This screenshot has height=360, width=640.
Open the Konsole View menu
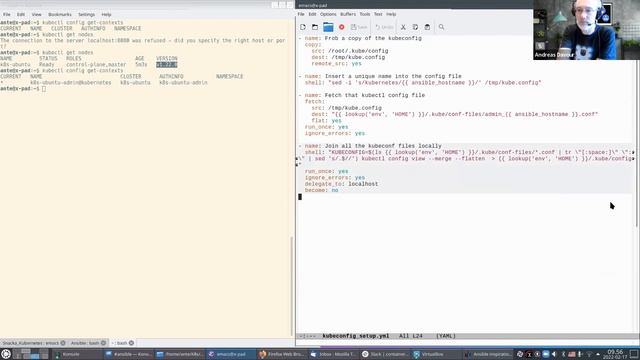click(x=36, y=14)
